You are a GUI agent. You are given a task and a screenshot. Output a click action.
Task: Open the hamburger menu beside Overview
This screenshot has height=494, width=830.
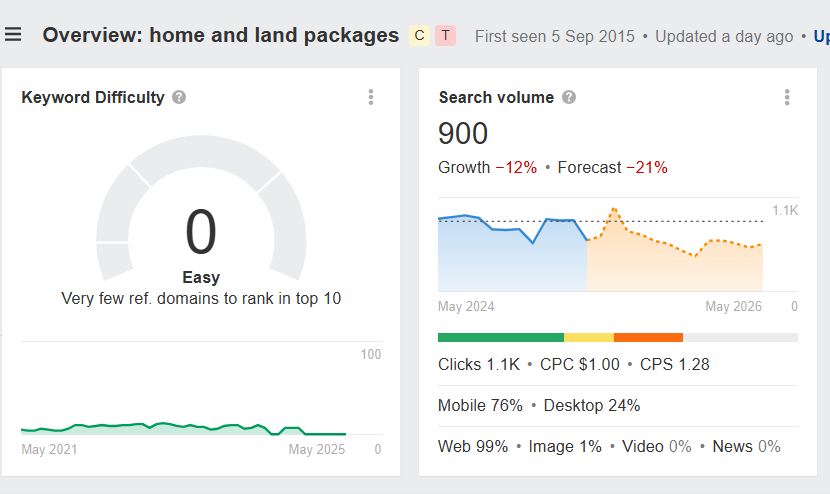pyautogui.click(x=13, y=35)
